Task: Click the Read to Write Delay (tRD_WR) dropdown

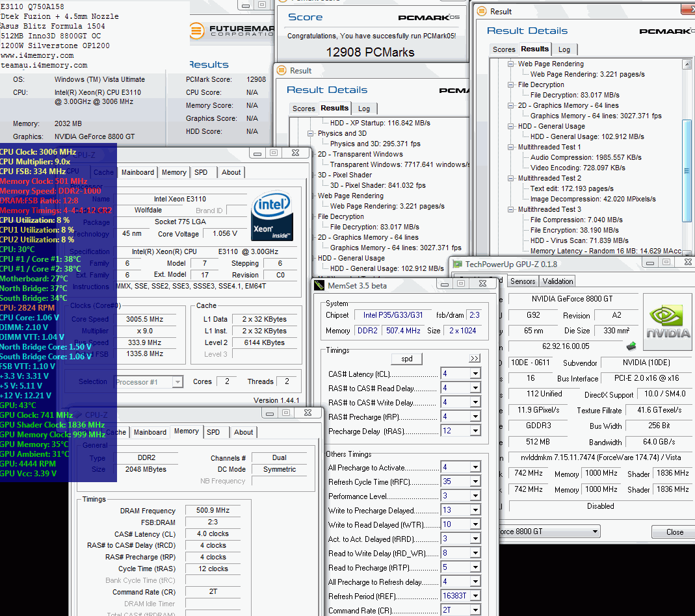Action: pyautogui.click(x=475, y=553)
